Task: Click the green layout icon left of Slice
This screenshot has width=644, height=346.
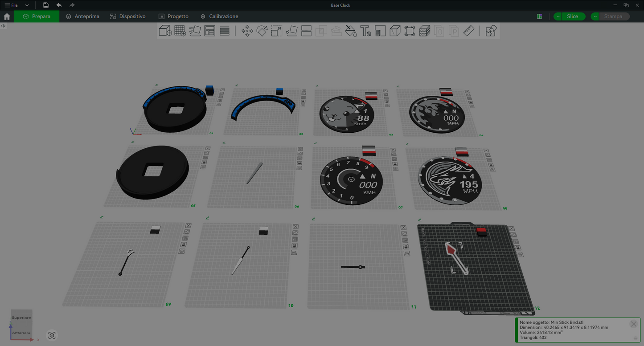Action: [x=540, y=16]
